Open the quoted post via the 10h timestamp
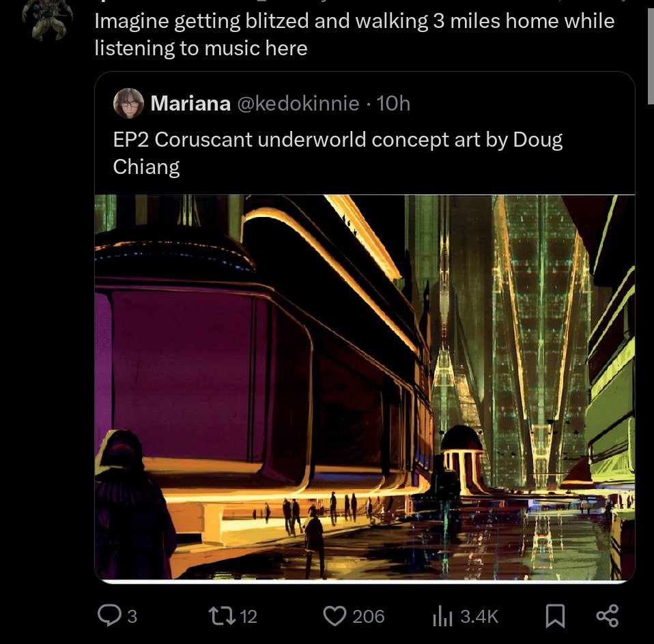The width and height of the screenshot is (654, 644). coord(393,104)
